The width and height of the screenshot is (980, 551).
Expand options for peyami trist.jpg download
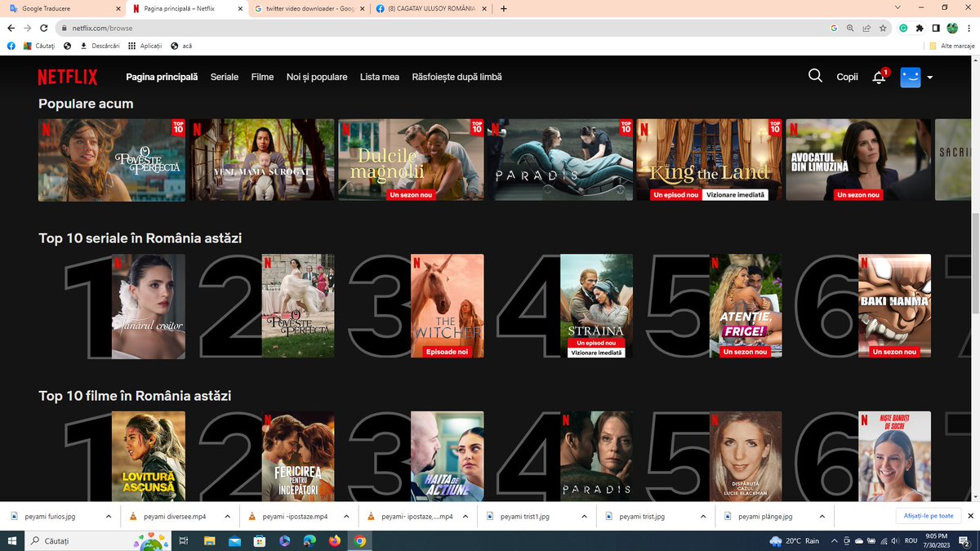point(704,517)
